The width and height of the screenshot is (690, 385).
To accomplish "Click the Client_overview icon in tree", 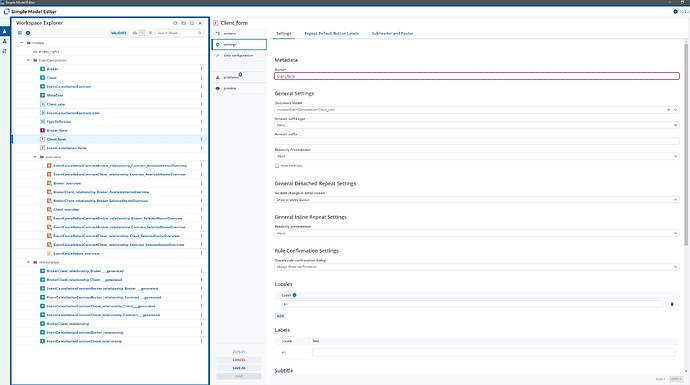I will [49, 209].
